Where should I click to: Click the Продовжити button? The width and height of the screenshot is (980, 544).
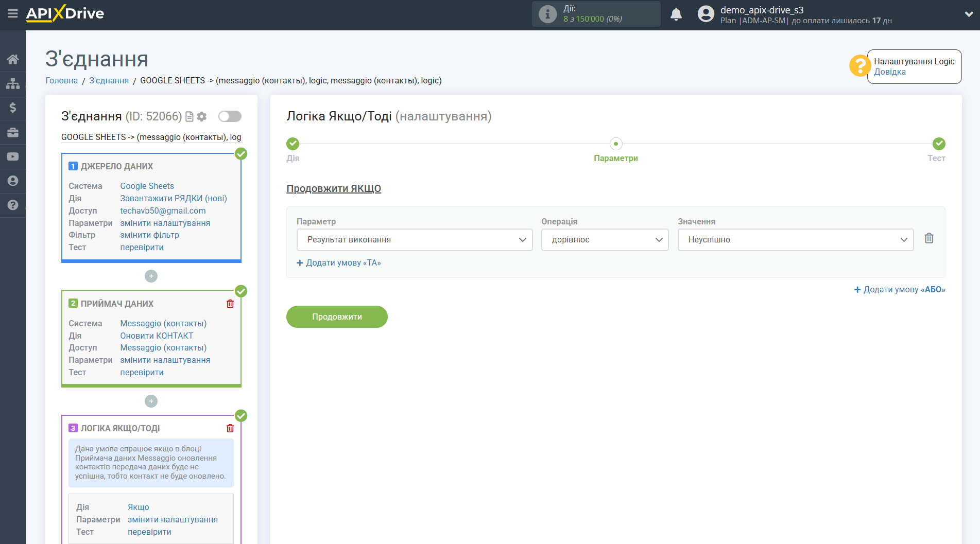(x=337, y=317)
